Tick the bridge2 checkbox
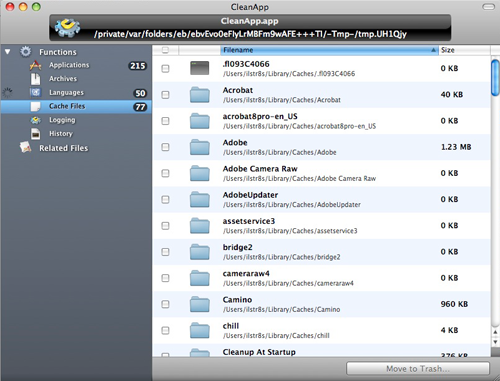 coord(165,252)
